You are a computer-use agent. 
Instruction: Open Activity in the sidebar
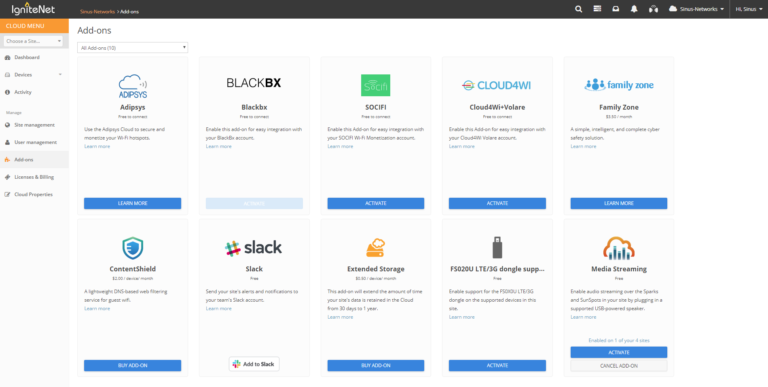(23, 92)
